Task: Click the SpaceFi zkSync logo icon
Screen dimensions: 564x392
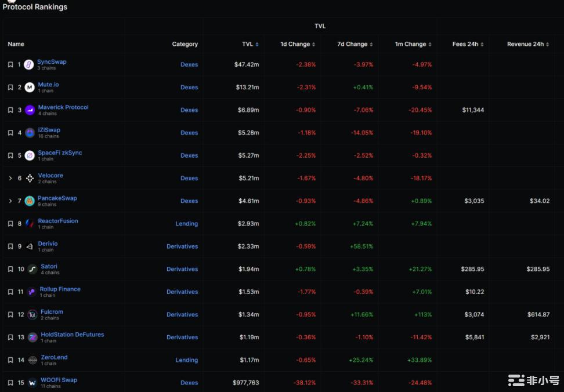Action: click(x=30, y=155)
